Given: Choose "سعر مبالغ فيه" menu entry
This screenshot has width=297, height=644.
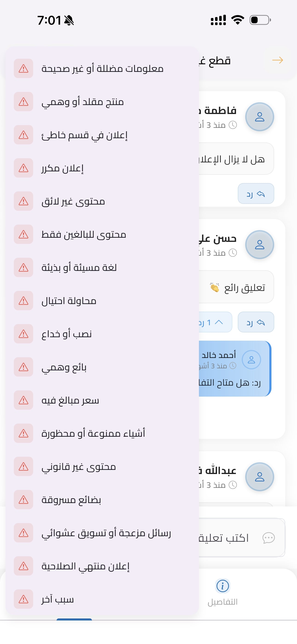Looking at the screenshot, I should [x=70, y=400].
